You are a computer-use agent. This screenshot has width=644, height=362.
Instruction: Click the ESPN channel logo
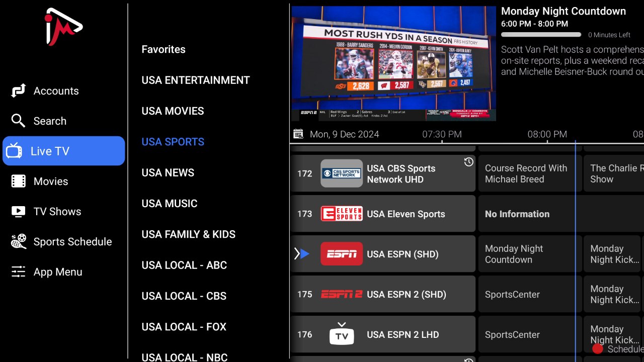(342, 254)
